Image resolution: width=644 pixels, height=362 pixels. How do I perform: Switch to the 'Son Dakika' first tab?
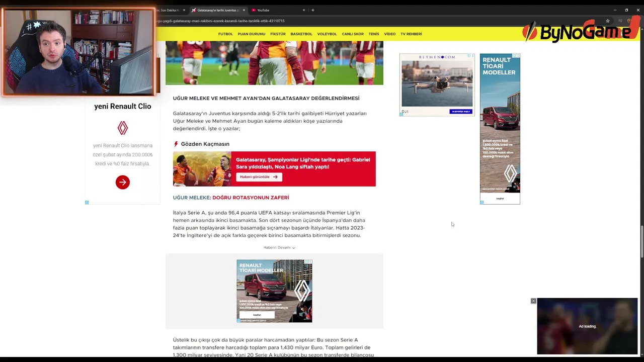pos(171,10)
